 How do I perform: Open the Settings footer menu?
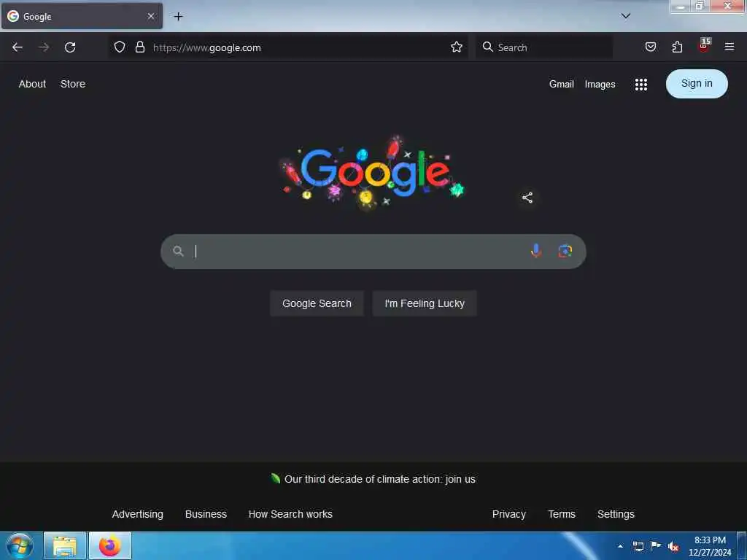(x=616, y=514)
